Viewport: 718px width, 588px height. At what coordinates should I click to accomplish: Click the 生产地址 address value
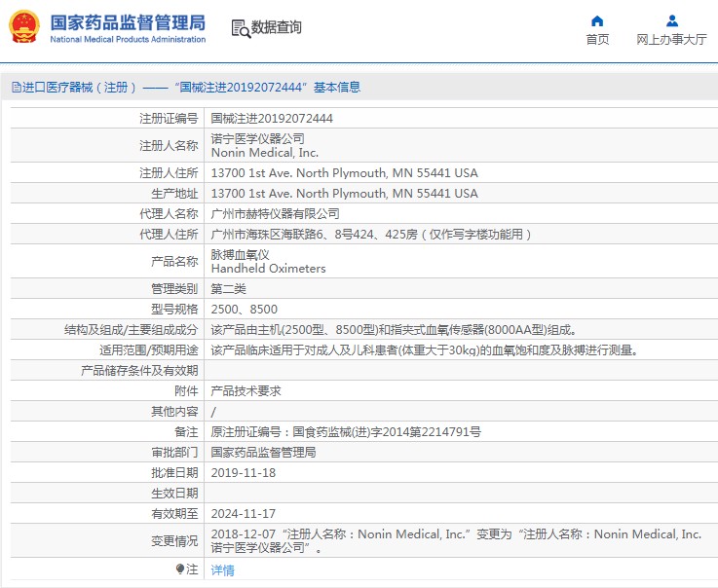344,193
